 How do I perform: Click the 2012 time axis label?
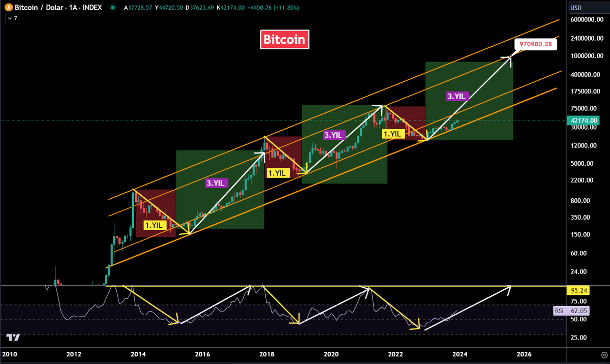pos(74,354)
